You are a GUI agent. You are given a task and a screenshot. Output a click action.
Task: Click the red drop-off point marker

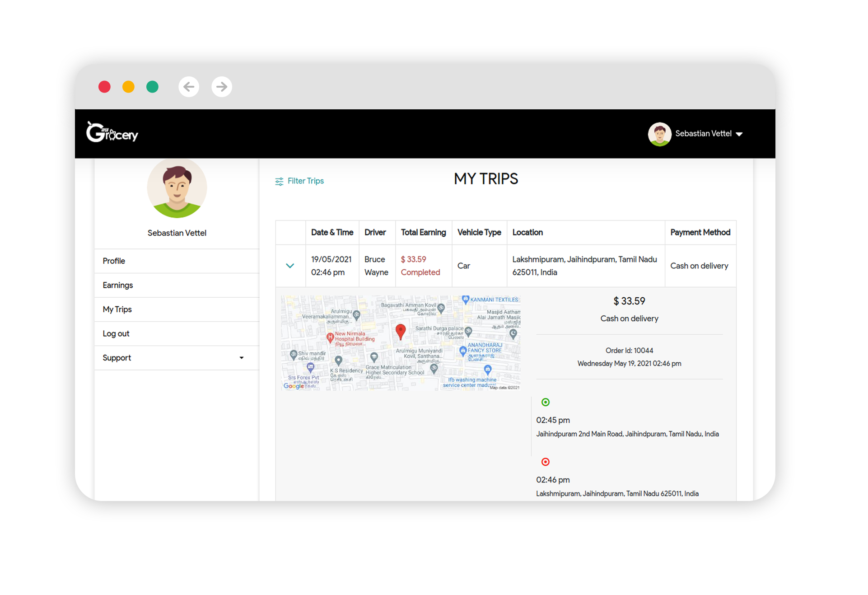[546, 462]
